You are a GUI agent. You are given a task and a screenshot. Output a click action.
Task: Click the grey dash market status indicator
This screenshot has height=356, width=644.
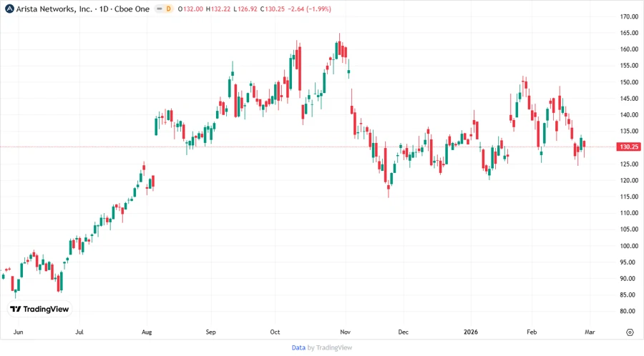tap(159, 9)
